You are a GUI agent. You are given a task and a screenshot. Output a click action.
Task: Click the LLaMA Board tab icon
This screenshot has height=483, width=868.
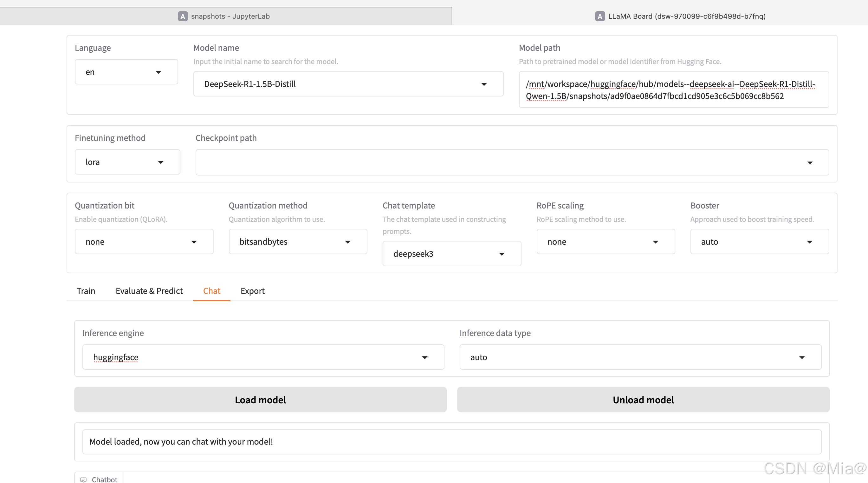pos(600,16)
